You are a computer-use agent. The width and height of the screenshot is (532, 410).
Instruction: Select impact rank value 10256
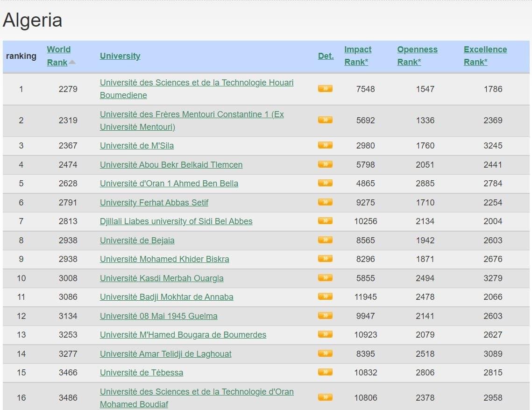tap(366, 221)
